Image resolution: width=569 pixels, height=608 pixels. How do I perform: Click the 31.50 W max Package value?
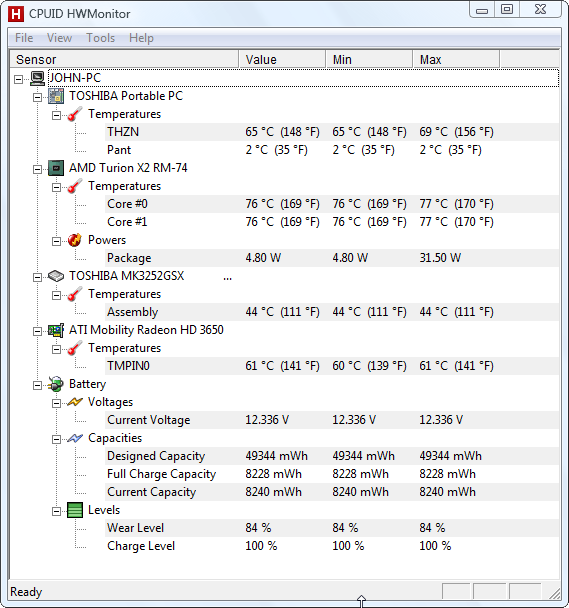(x=440, y=258)
